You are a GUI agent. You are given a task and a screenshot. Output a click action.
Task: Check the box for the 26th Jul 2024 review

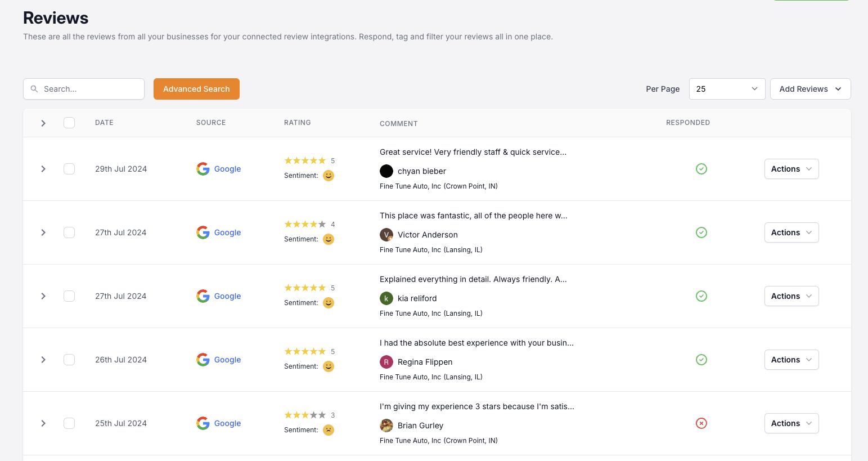tap(69, 360)
